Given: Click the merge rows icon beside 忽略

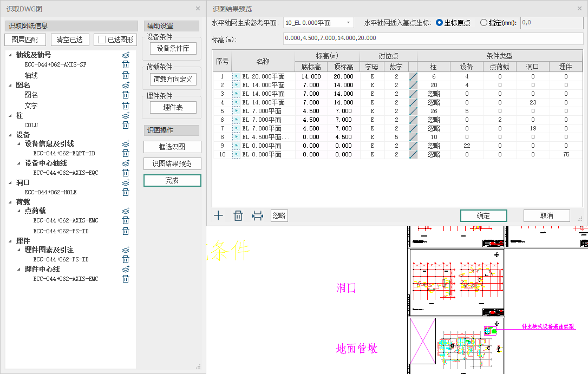Looking at the screenshot, I should click(258, 216).
